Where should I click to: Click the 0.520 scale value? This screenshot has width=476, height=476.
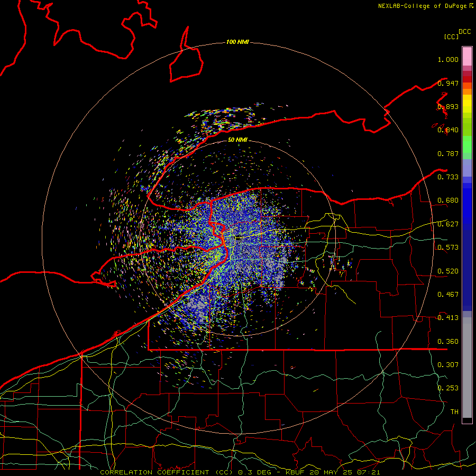[448, 271]
